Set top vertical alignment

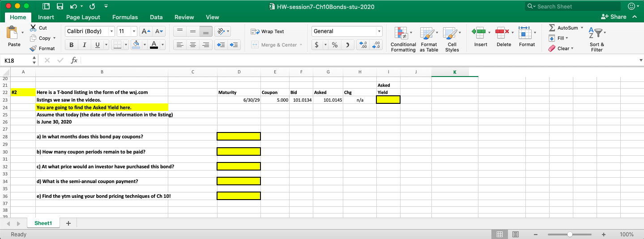179,31
